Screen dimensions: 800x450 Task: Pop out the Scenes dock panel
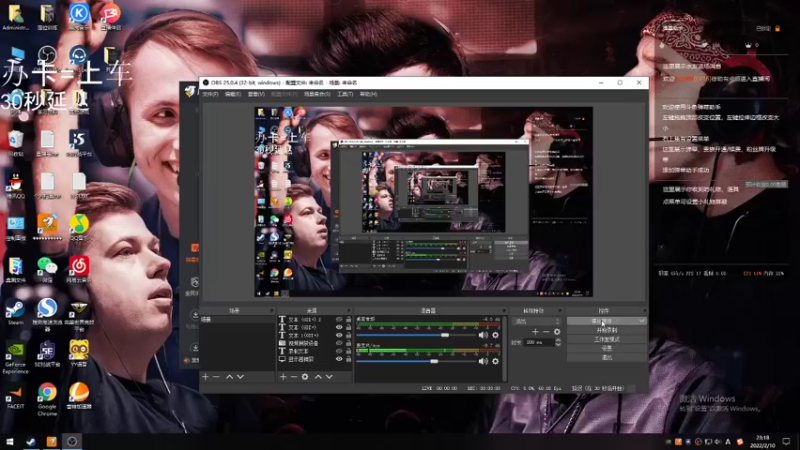click(x=271, y=311)
